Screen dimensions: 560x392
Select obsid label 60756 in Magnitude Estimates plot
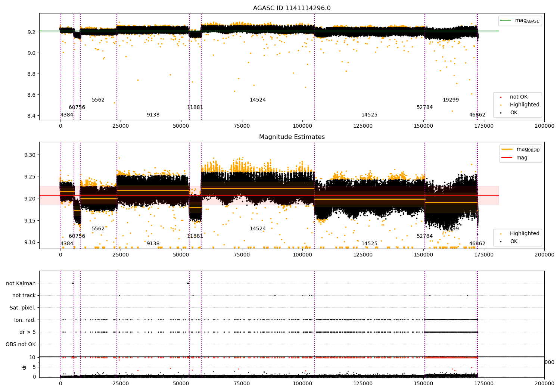pyautogui.click(x=77, y=236)
